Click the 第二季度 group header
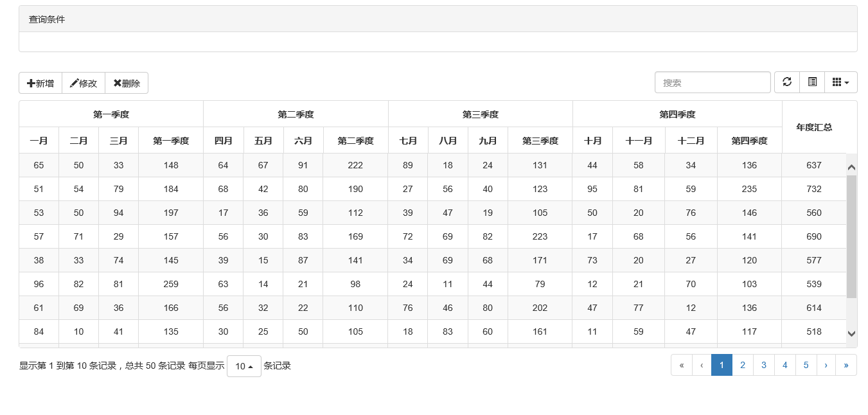 tap(296, 114)
